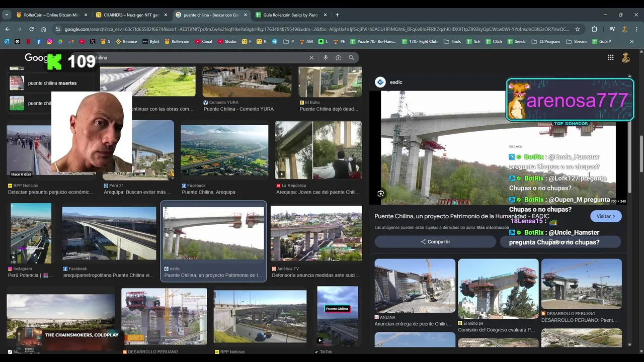The image size is (644, 362).
Task: Open the La República Joven cae thumbnail
Action: (318, 150)
